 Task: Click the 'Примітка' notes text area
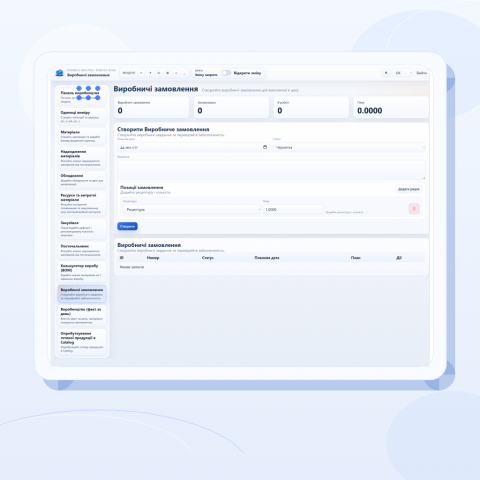[271, 170]
